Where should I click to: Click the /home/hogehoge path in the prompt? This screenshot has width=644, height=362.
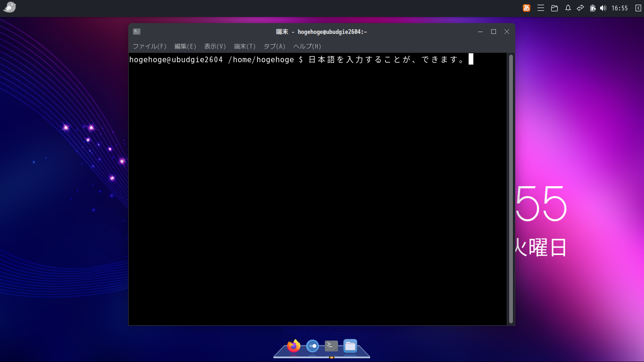(261, 60)
